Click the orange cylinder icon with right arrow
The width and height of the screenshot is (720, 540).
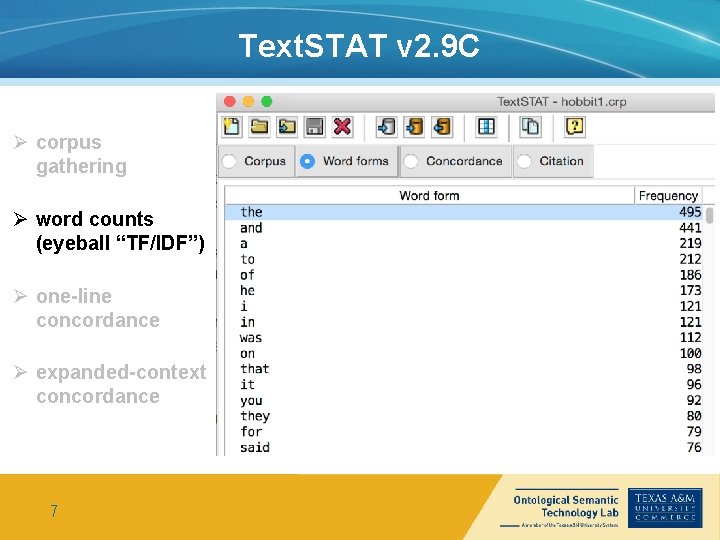click(x=414, y=126)
